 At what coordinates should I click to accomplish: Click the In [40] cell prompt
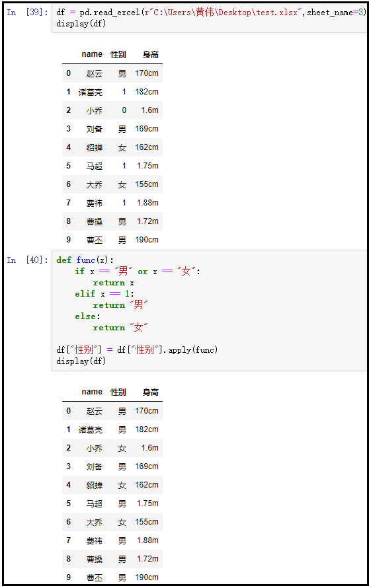click(x=27, y=260)
